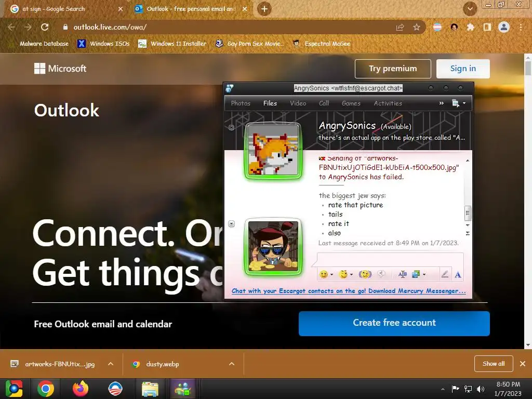This screenshot has width=532, height=399.
Task: Open the Files menu in the chat window
Action: point(270,103)
